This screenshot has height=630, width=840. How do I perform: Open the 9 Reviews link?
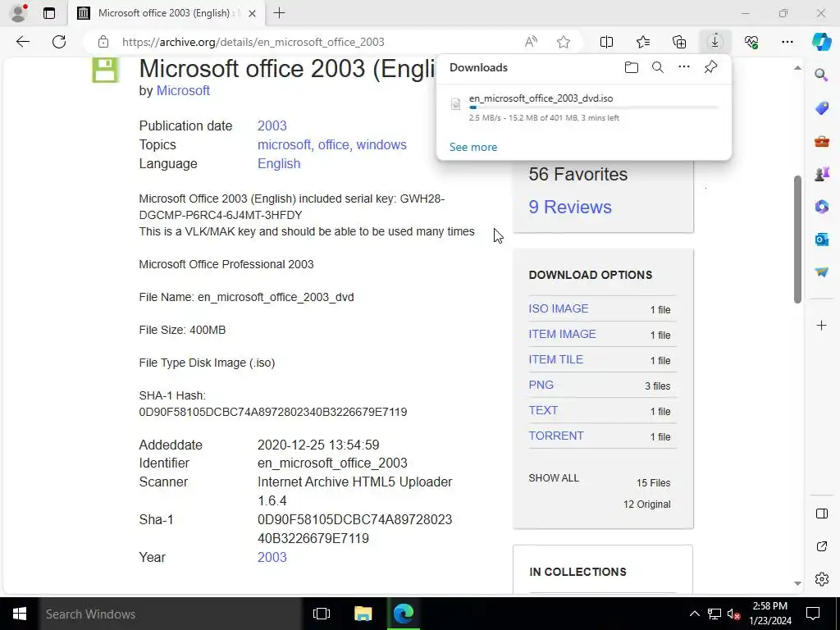(x=570, y=207)
